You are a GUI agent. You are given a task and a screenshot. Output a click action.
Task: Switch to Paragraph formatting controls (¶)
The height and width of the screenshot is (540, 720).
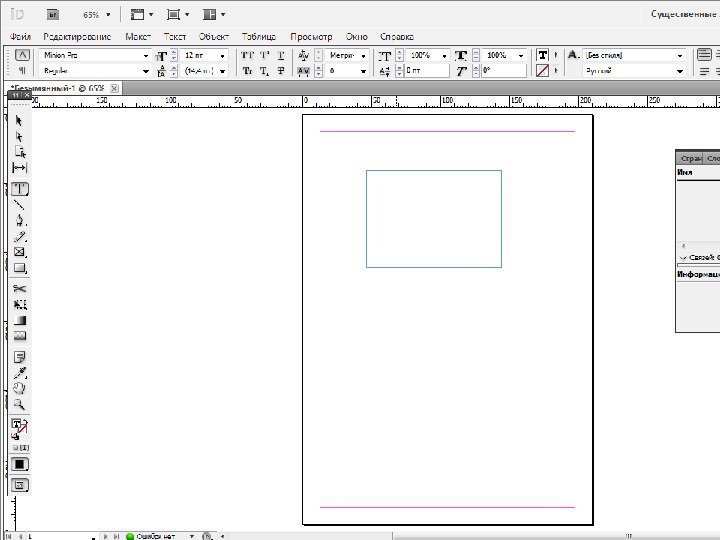[x=22, y=70]
